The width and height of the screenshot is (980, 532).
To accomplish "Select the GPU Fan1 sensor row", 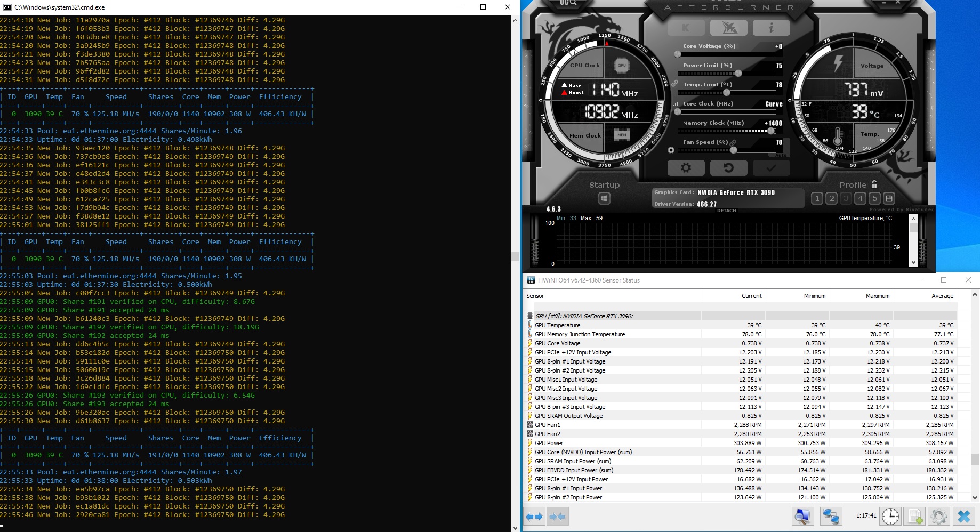I will pyautogui.click(x=741, y=425).
